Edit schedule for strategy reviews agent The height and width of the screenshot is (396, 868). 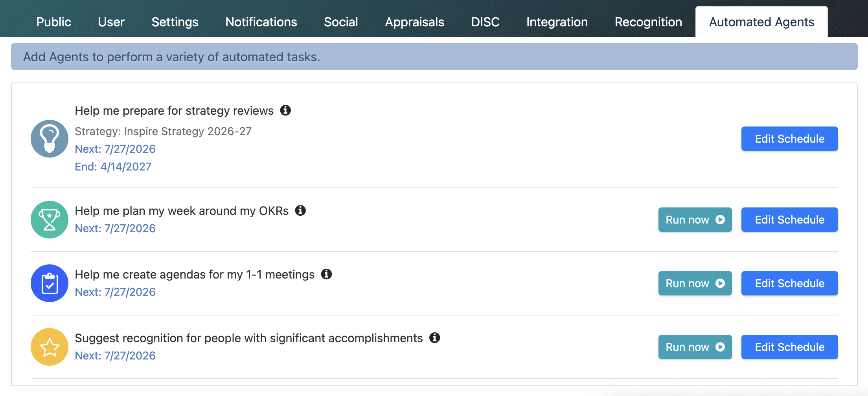coord(790,139)
